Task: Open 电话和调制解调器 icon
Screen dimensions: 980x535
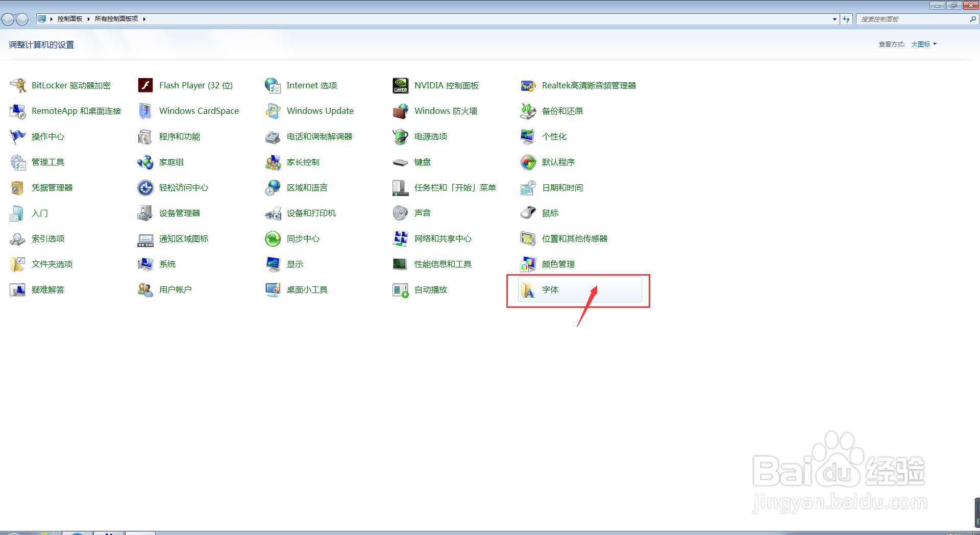Action: 273,136
